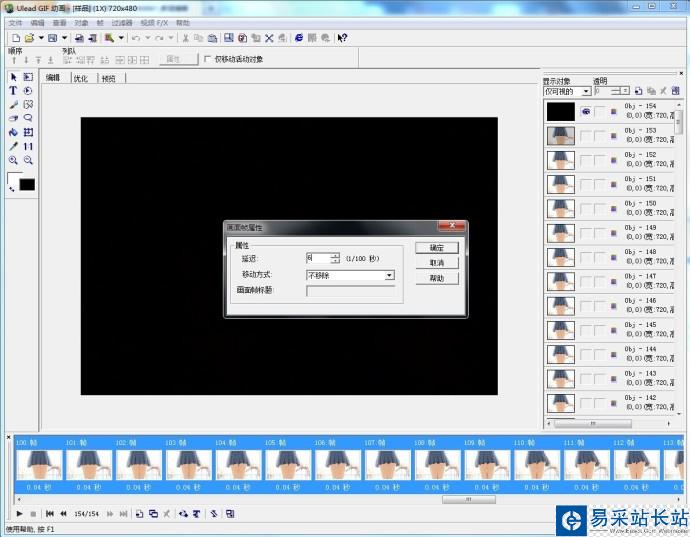The width and height of the screenshot is (690, 537).
Task: Open the Video F/X menu
Action: pos(154,23)
